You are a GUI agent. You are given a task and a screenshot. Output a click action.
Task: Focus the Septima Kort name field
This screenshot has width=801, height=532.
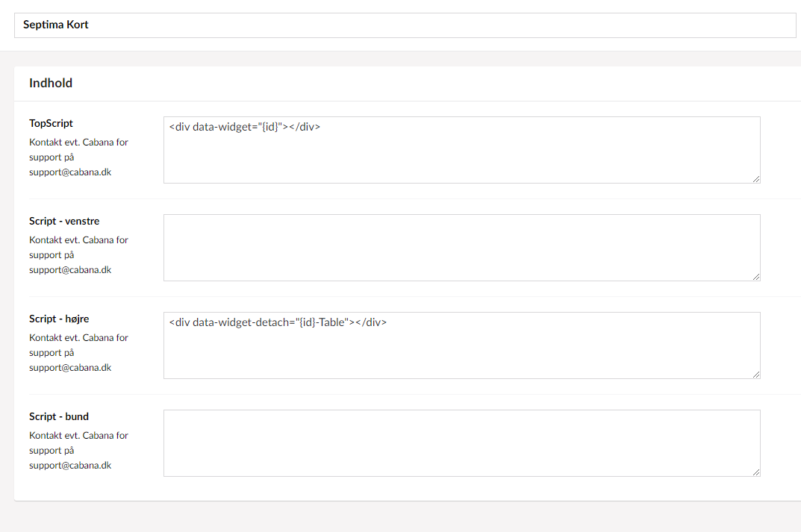click(405, 25)
